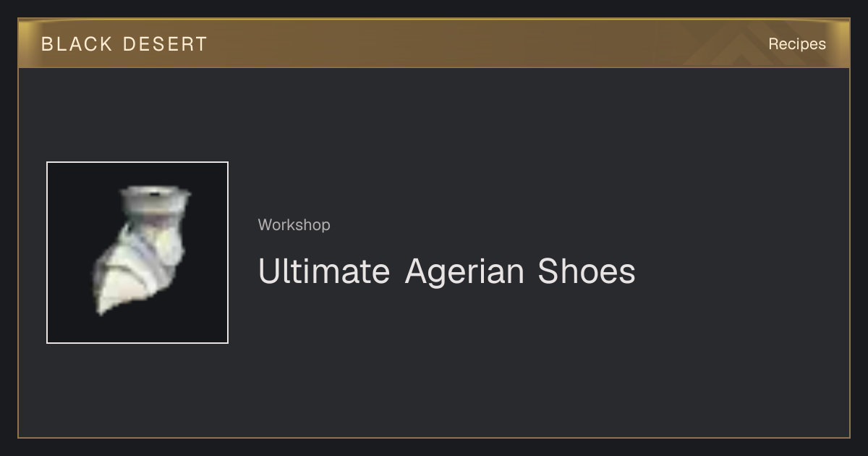This screenshot has height=456, width=868.
Task: Click the word DESERT in the header
Action: point(165,44)
